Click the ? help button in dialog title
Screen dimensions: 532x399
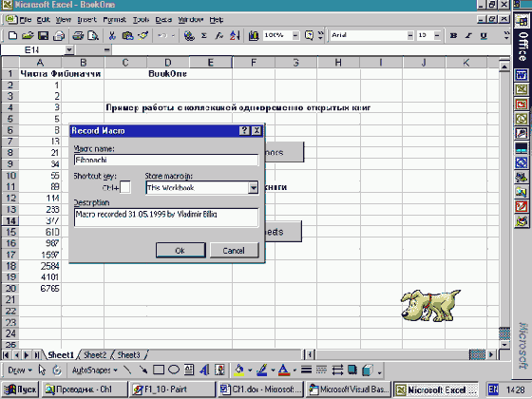(x=244, y=131)
